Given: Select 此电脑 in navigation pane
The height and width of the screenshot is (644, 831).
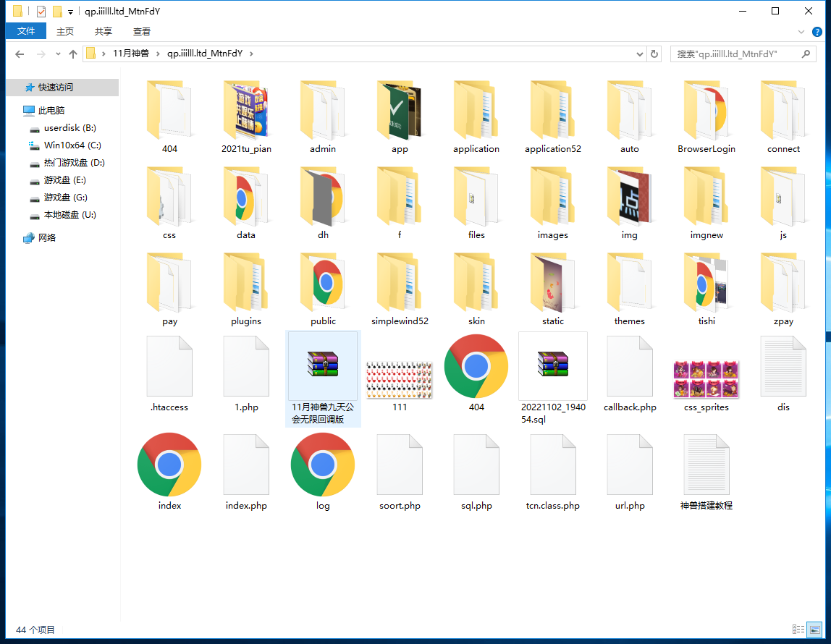Looking at the screenshot, I should [51, 111].
